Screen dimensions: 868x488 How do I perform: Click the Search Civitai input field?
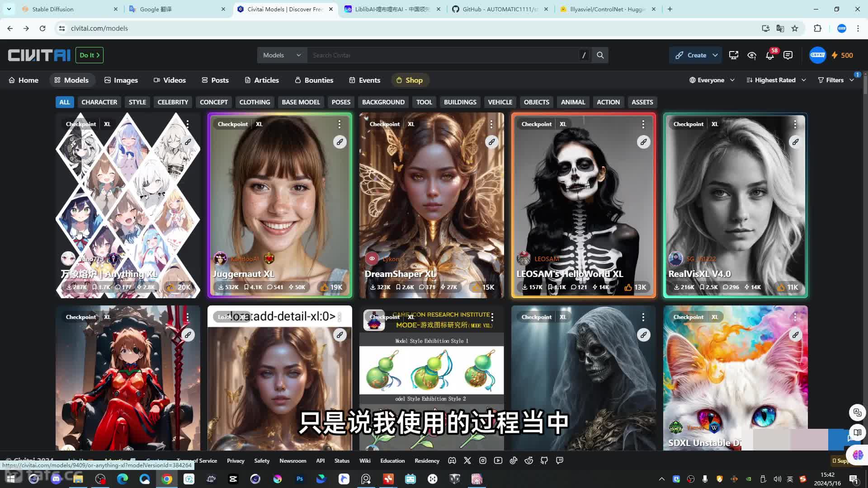443,55
